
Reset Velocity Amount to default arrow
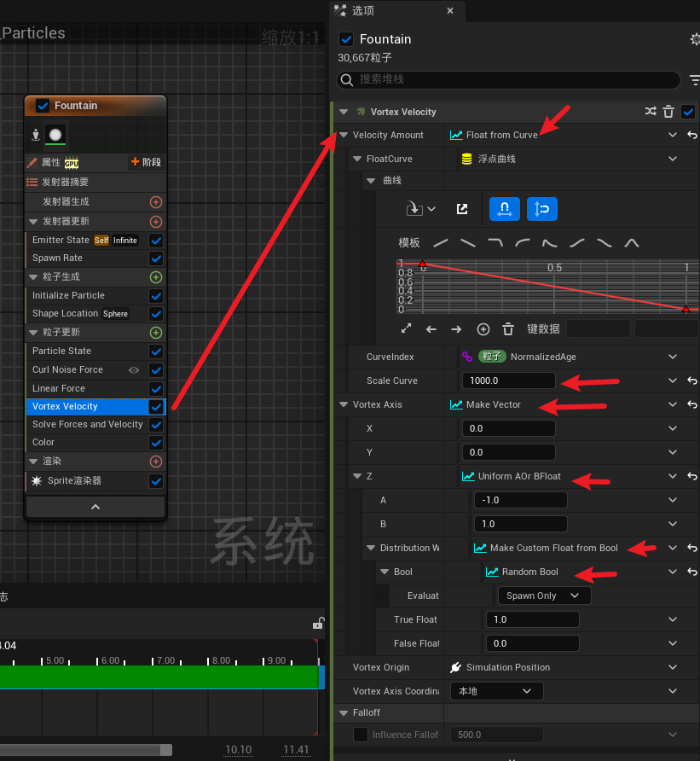click(692, 135)
